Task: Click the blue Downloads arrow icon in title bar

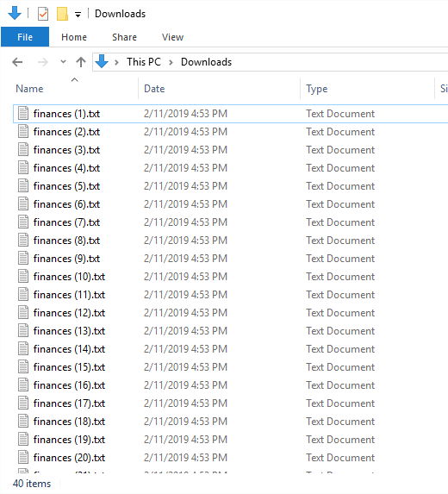Action: [15, 13]
